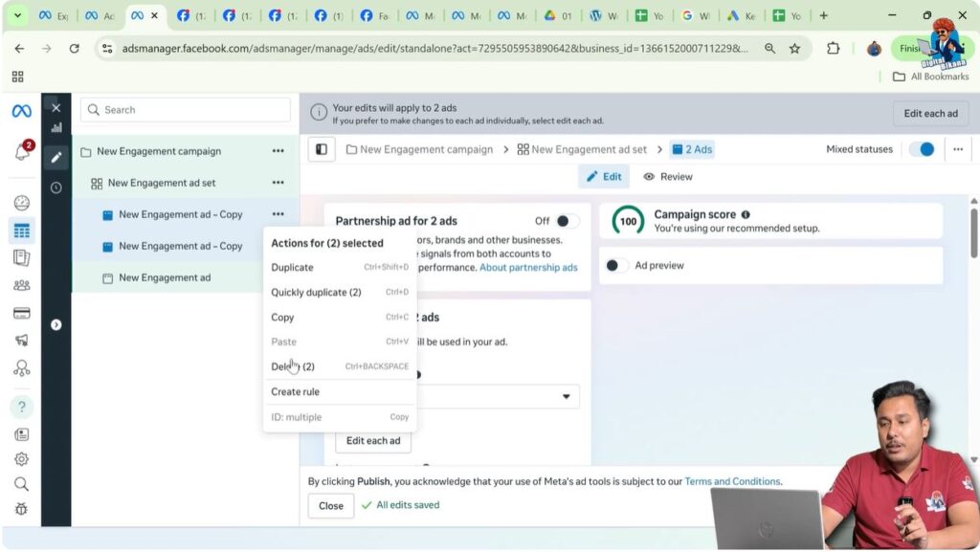Screen dimensions: 980x552
Task: Open Events manager nodes icon
Action: click(21, 367)
